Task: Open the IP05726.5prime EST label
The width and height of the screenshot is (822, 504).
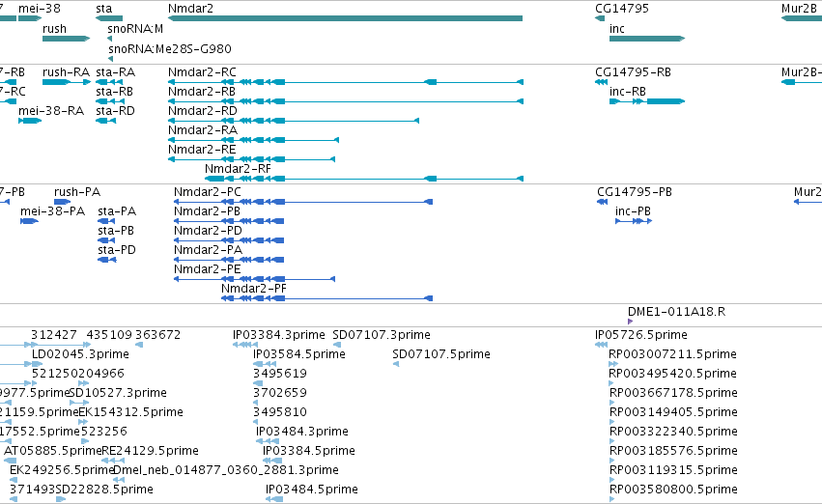Action: [641, 335]
